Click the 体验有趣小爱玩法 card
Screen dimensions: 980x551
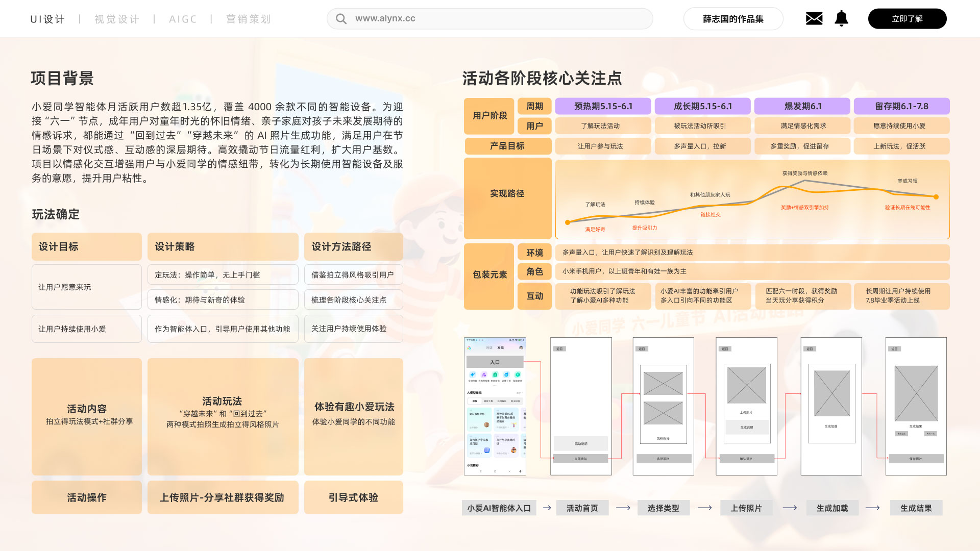coord(354,416)
